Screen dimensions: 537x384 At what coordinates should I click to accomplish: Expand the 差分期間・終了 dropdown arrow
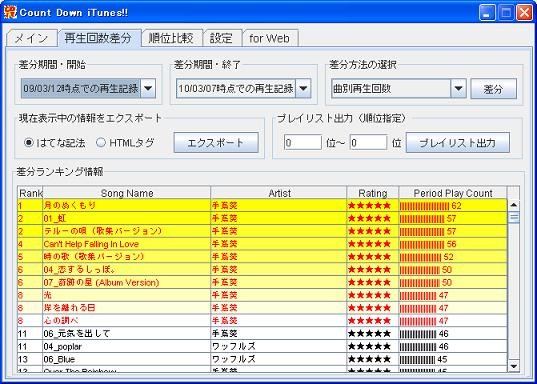pos(303,88)
